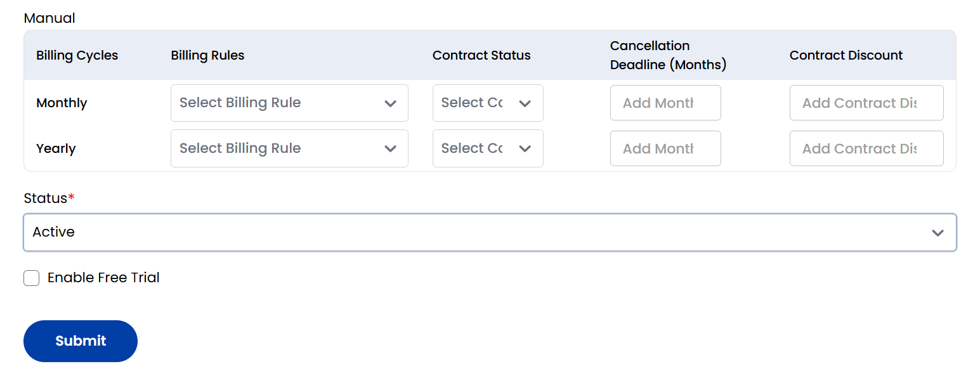Click the Yearly Contract Status chevron arrow
980x371 pixels.
(x=525, y=148)
